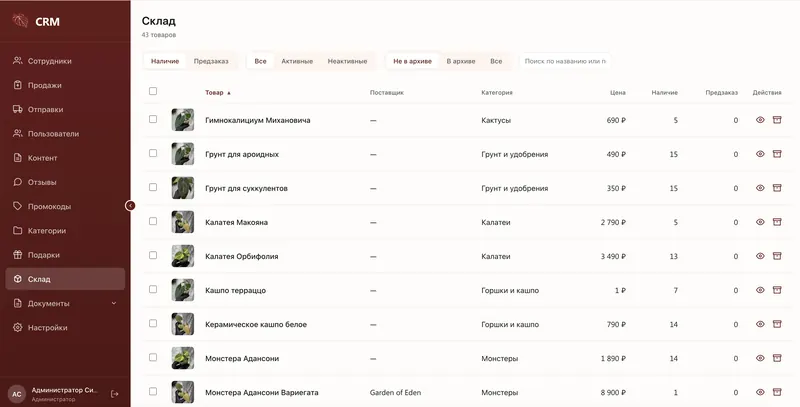Click the Категории folder icon
Screen dimensions: 800x407
[x=17, y=231]
